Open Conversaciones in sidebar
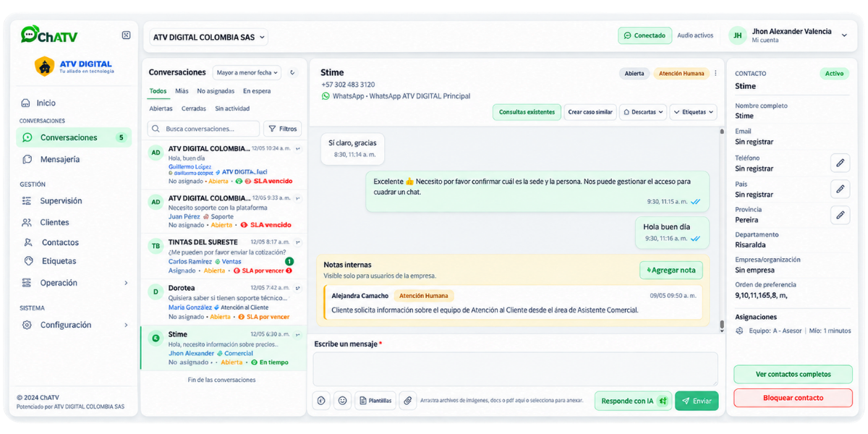 click(x=74, y=137)
